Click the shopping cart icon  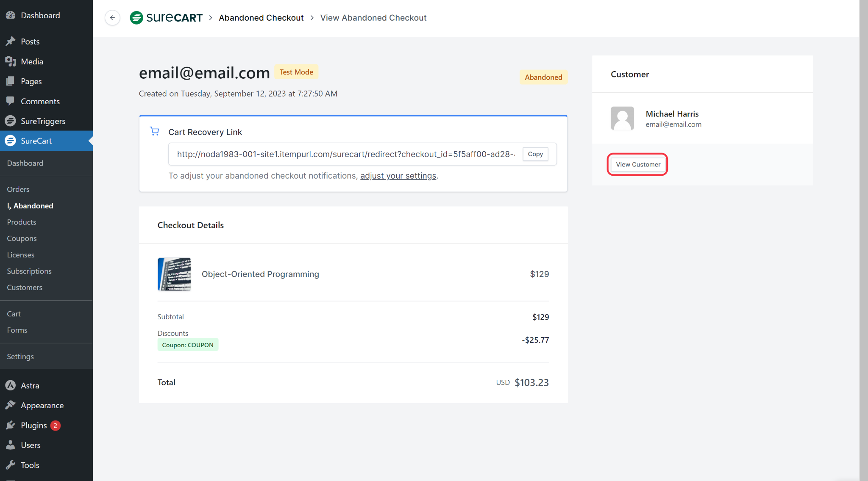point(155,132)
